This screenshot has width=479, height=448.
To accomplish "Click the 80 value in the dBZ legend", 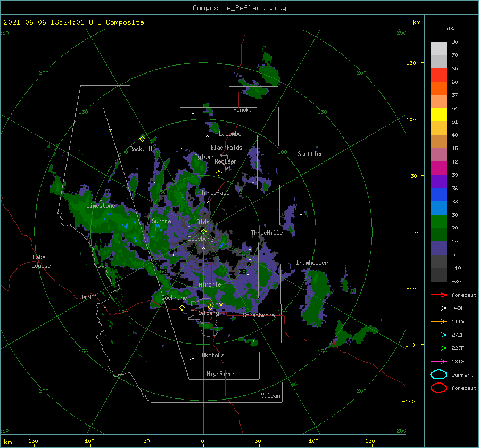I will point(455,42).
